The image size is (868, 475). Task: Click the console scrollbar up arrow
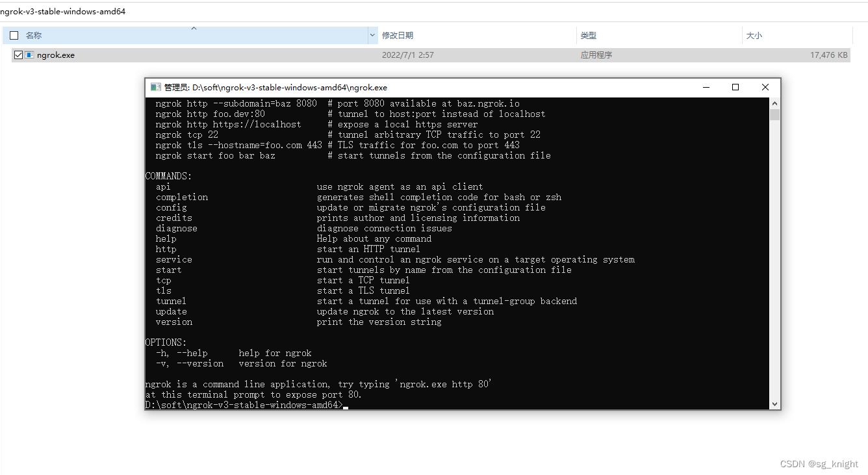click(x=774, y=103)
